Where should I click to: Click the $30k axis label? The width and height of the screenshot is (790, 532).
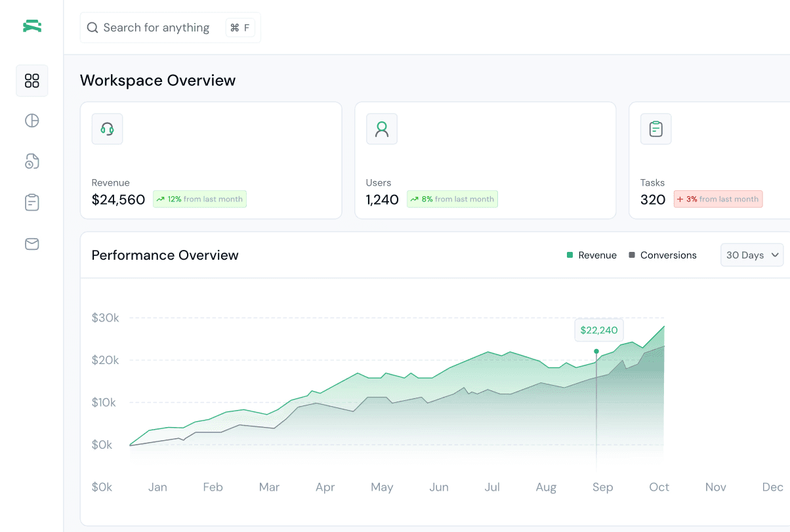[x=106, y=318]
